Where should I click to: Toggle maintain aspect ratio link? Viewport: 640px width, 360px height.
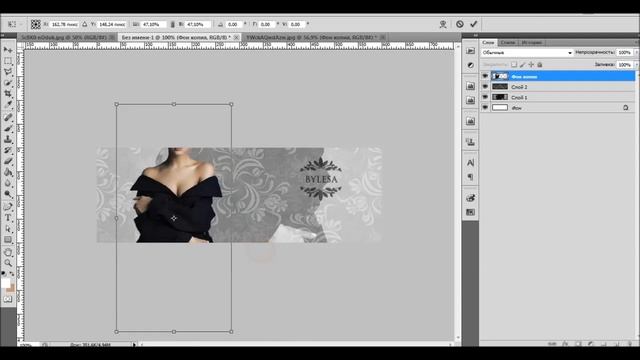pos(173,24)
